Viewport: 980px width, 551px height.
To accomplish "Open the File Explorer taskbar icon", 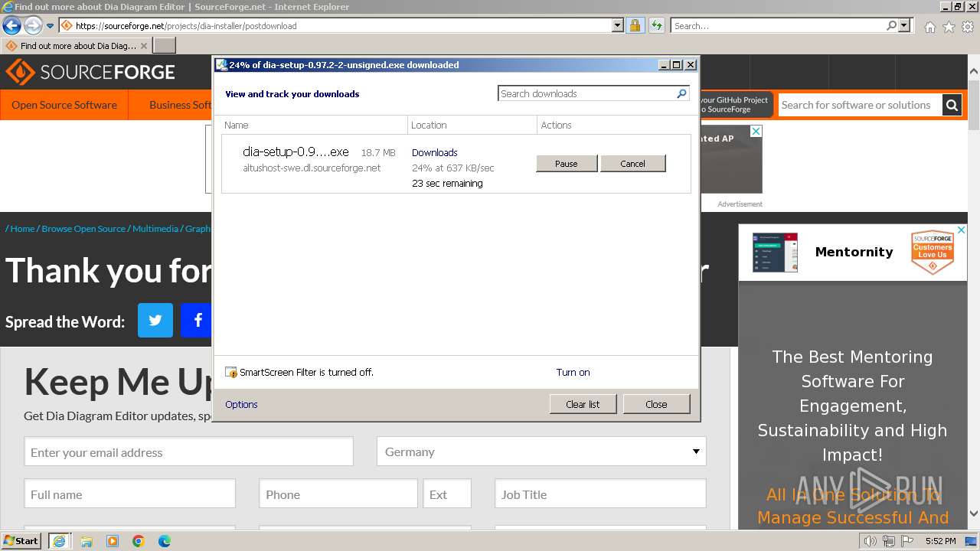I will pos(87,541).
